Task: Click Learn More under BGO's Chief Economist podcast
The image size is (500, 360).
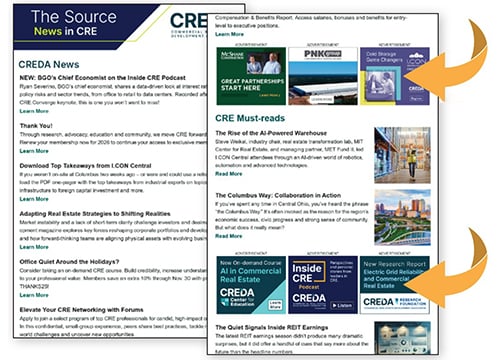Action: click(34, 111)
